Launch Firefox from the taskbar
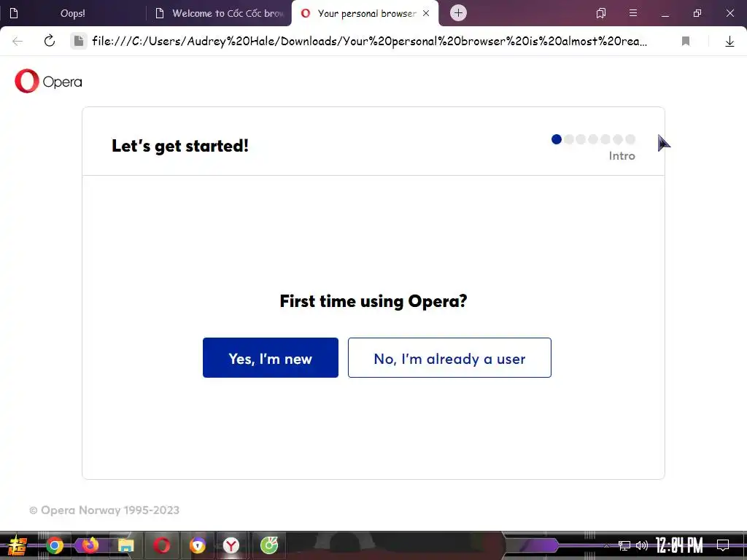This screenshot has width=747, height=560. (90, 545)
